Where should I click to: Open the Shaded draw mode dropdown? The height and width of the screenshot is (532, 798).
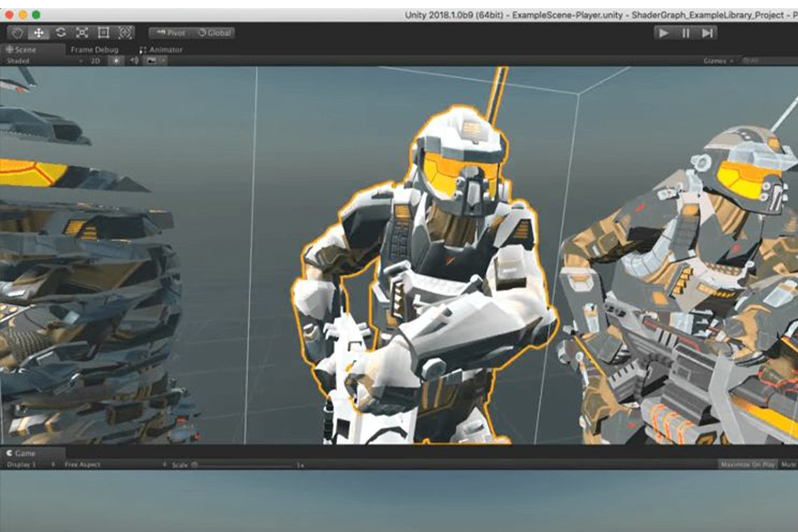43,60
